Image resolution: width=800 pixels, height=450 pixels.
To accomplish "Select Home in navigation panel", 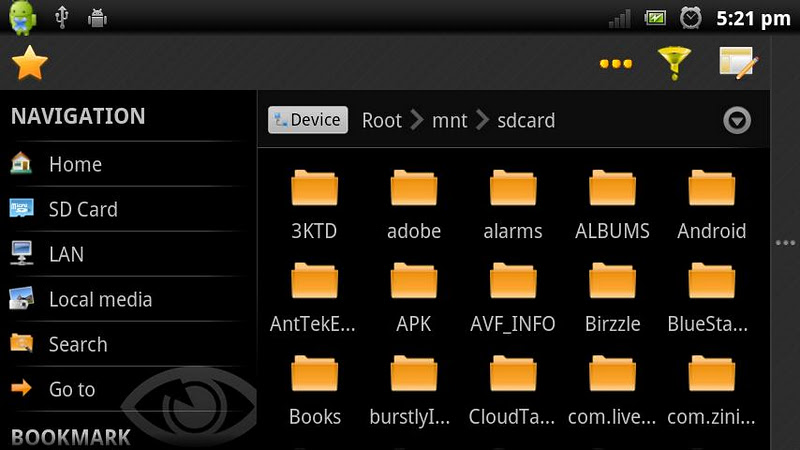I will click(75, 164).
